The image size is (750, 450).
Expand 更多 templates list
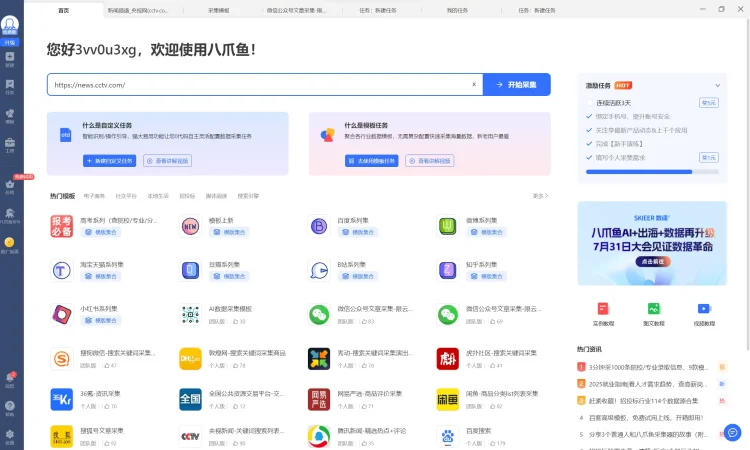(x=540, y=196)
